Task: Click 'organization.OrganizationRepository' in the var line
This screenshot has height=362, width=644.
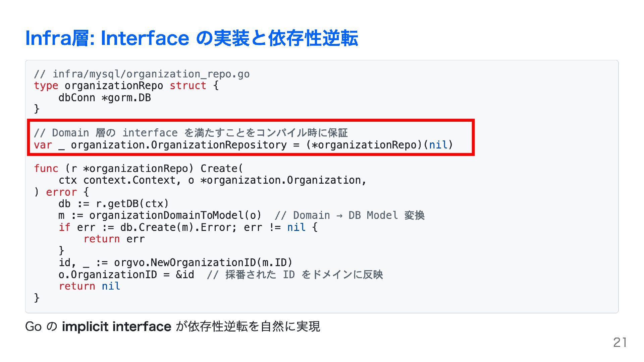Action: point(178,145)
